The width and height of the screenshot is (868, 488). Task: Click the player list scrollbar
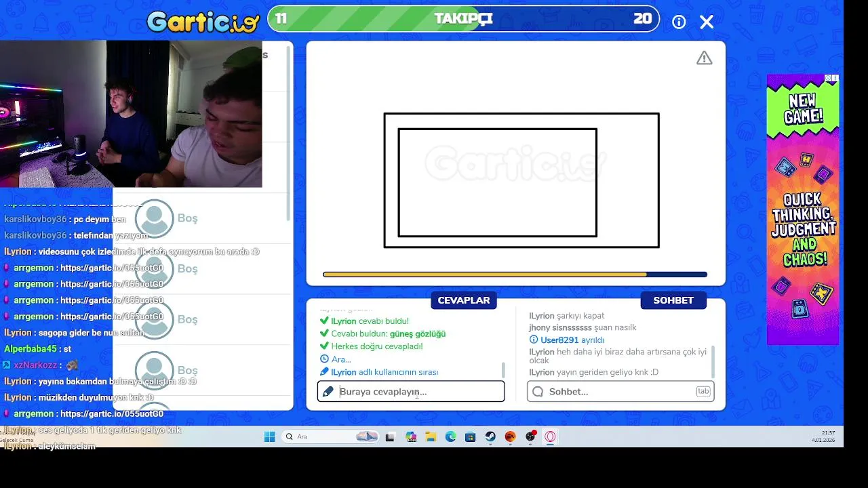(x=290, y=134)
